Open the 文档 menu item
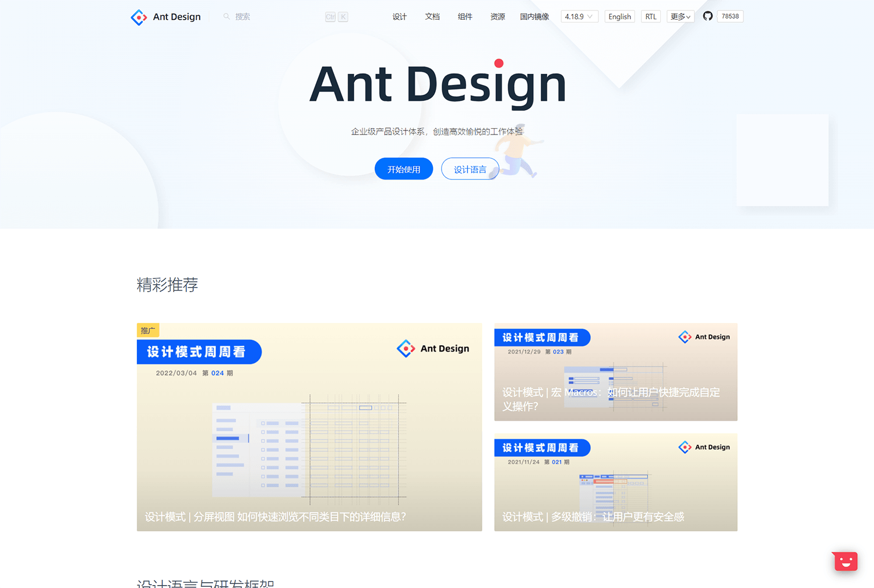Viewport: 874px width, 588px height. (432, 16)
